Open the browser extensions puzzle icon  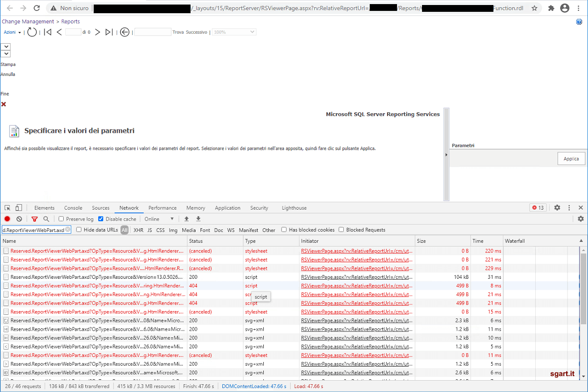tap(551, 8)
